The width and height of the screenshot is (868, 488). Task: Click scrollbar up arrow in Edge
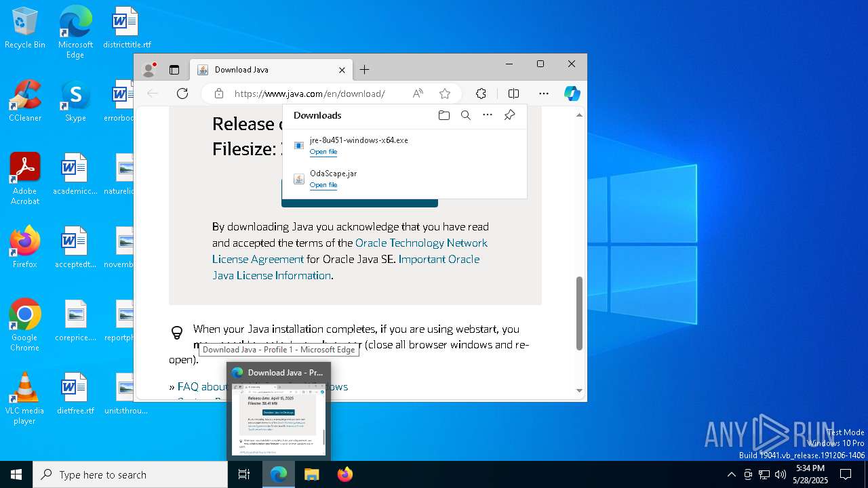579,115
